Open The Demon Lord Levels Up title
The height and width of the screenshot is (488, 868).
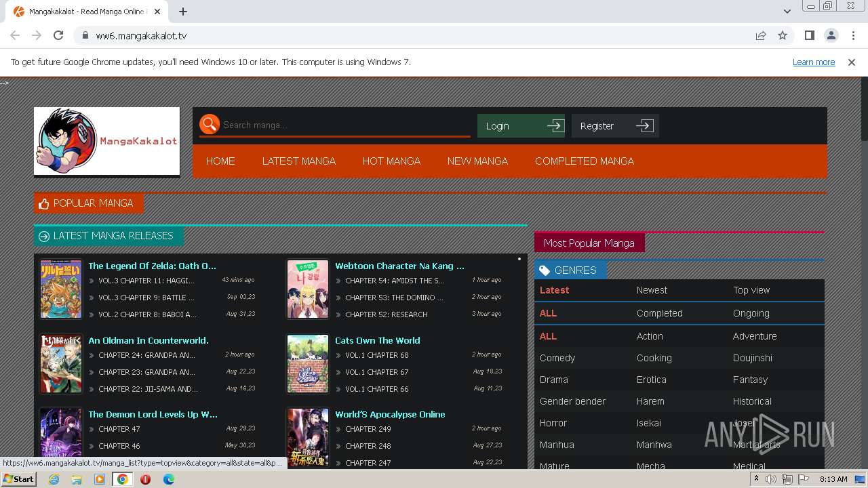tap(153, 414)
